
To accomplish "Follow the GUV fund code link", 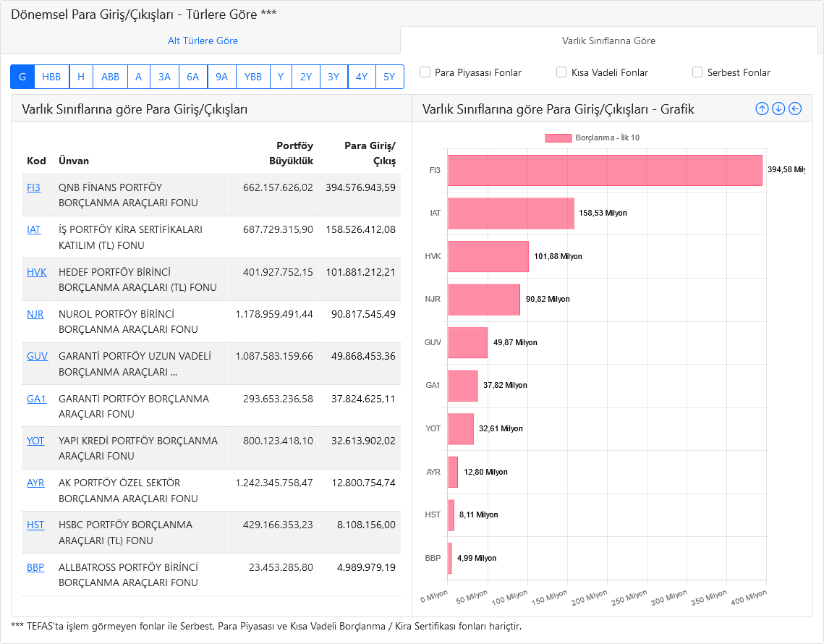I will point(38,357).
